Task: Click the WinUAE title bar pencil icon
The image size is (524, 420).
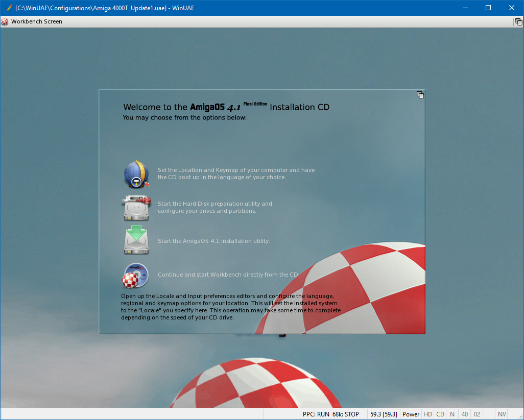Action: [9, 8]
